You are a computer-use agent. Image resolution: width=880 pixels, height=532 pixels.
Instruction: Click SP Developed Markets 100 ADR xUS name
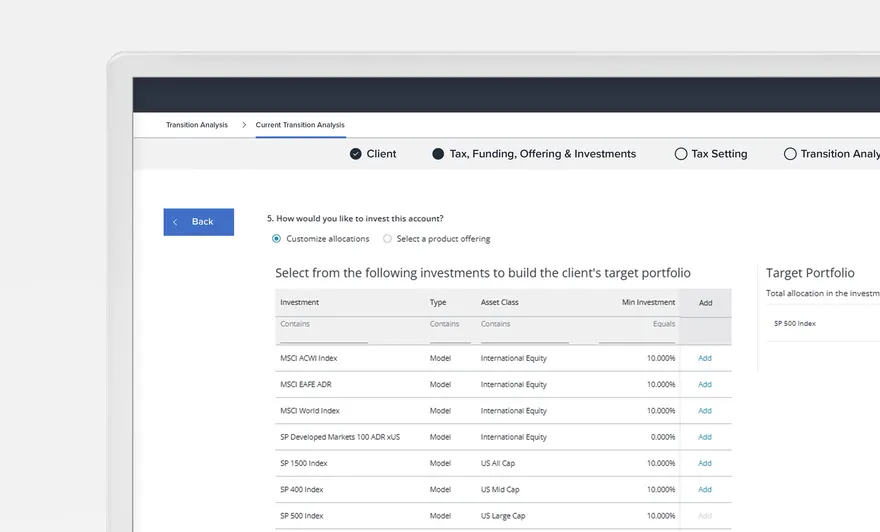click(340, 437)
